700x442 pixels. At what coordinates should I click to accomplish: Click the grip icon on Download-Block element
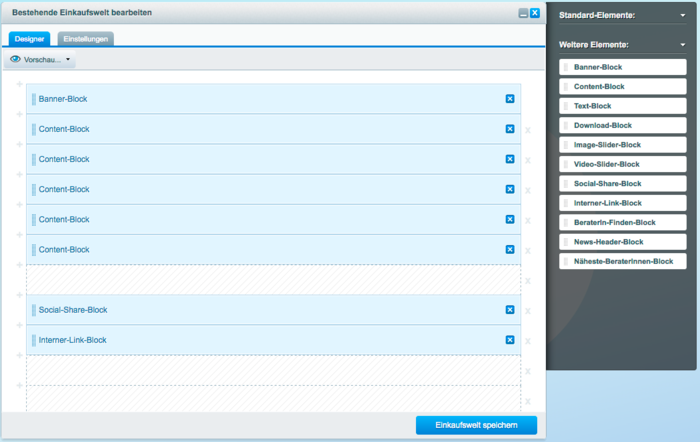tap(566, 125)
